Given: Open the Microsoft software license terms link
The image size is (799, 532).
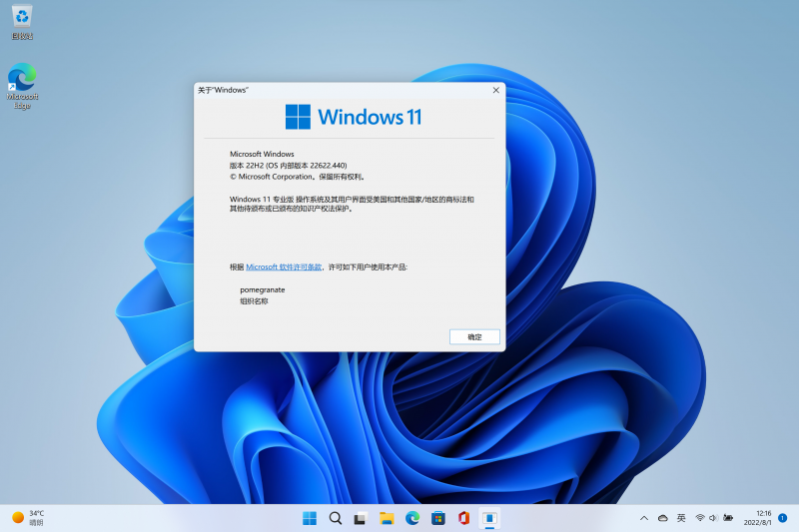Looking at the screenshot, I should click(x=284, y=266).
